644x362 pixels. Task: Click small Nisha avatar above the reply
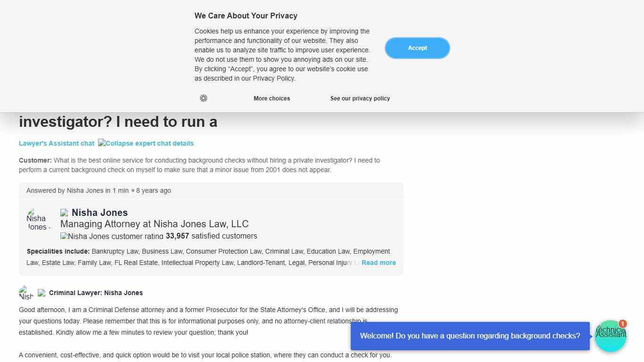pyautogui.click(x=26, y=293)
